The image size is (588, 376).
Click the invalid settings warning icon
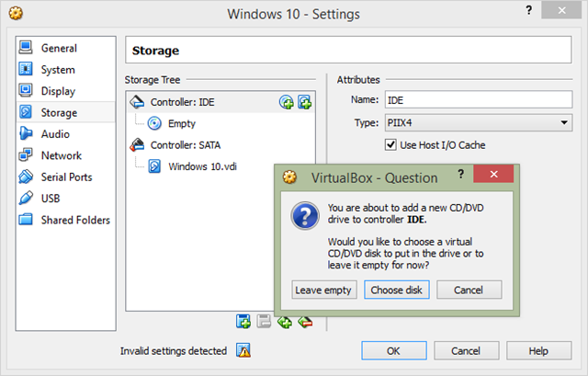click(243, 350)
